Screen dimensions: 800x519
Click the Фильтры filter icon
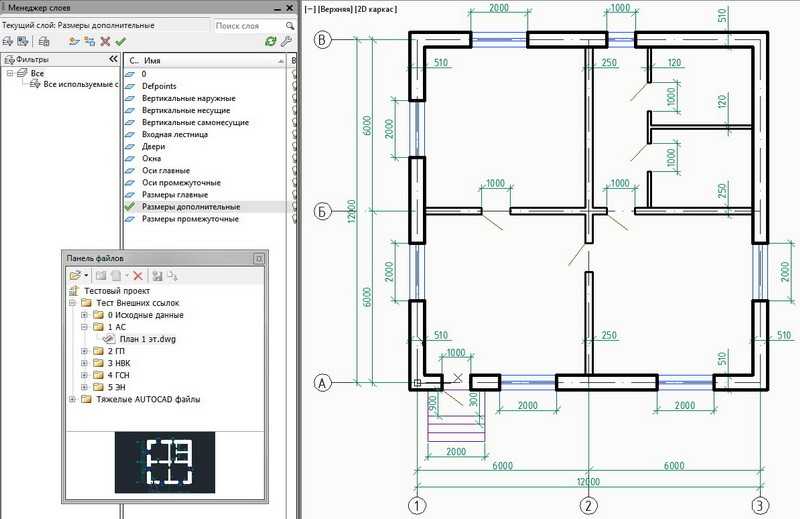pos(9,60)
